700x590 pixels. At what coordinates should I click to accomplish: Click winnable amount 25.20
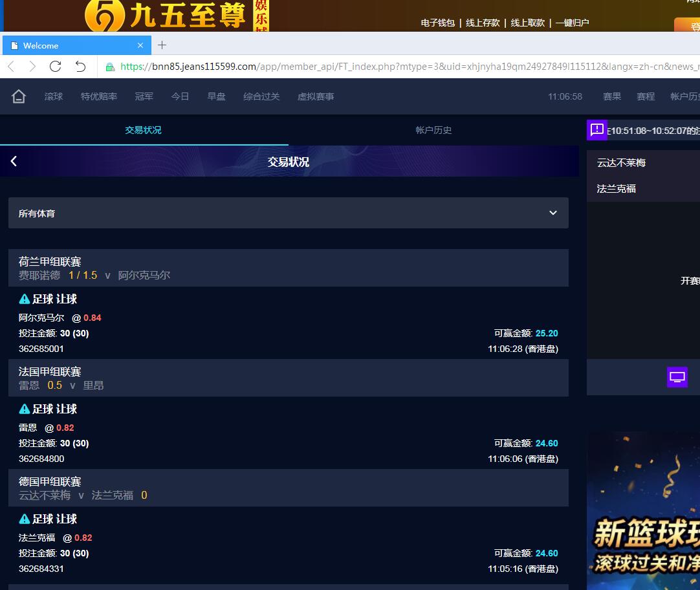tap(547, 333)
